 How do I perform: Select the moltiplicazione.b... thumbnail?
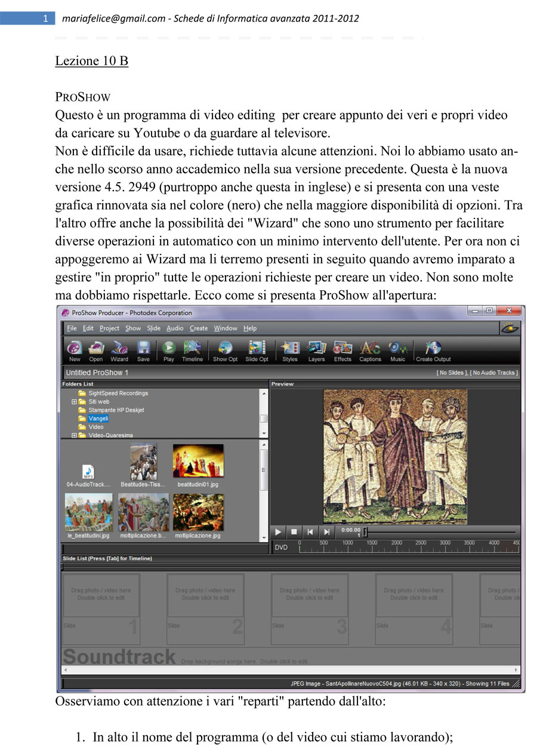144,516
